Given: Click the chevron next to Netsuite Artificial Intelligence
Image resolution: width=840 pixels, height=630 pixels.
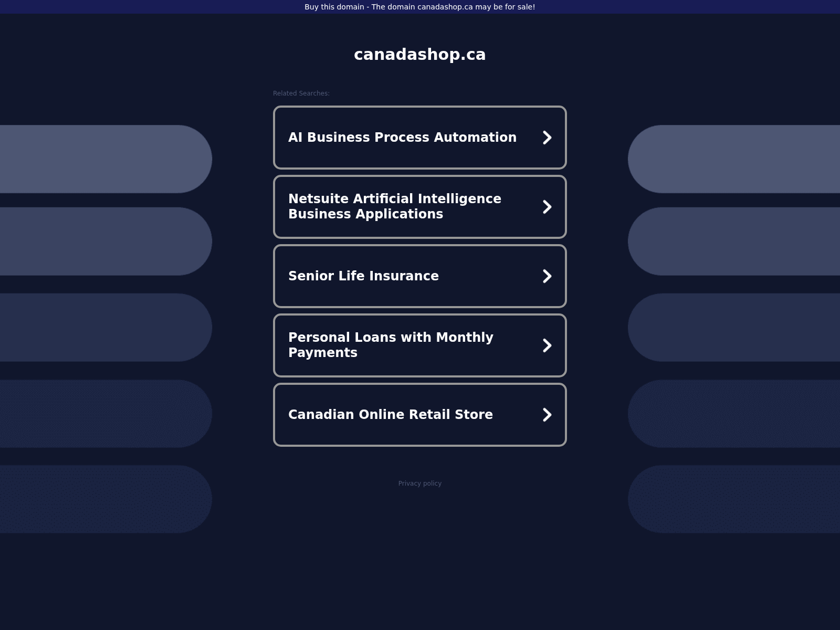Looking at the screenshot, I should point(547,207).
